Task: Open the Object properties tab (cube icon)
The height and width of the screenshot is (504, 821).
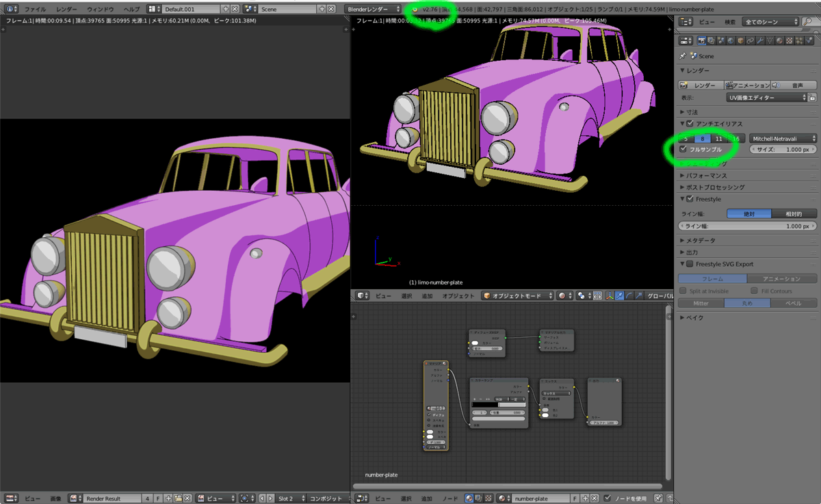Action: point(741,40)
